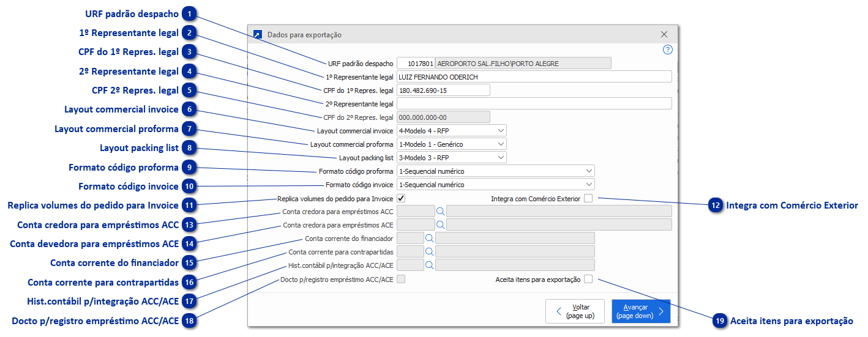
Task: Check Aceita itens para exportação
Action: click(x=588, y=280)
